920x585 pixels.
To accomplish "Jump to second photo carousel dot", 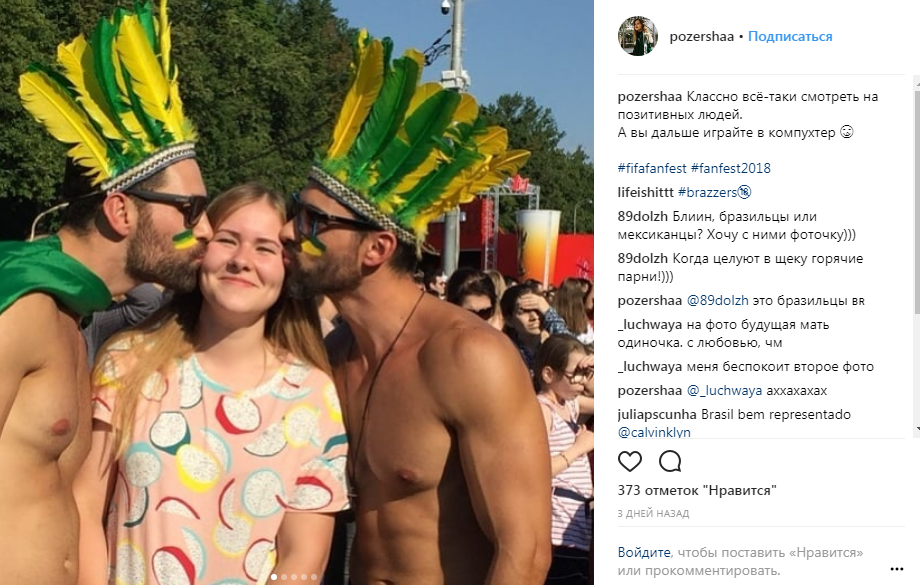I will tap(284, 577).
